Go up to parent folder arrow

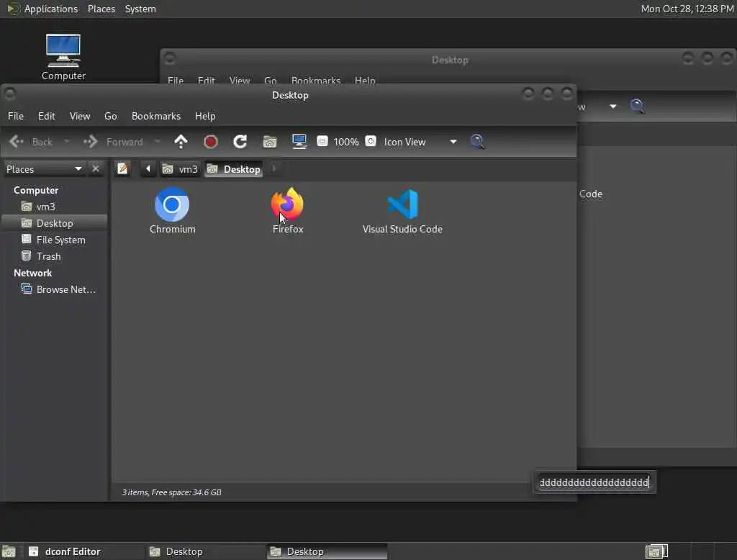(181, 142)
